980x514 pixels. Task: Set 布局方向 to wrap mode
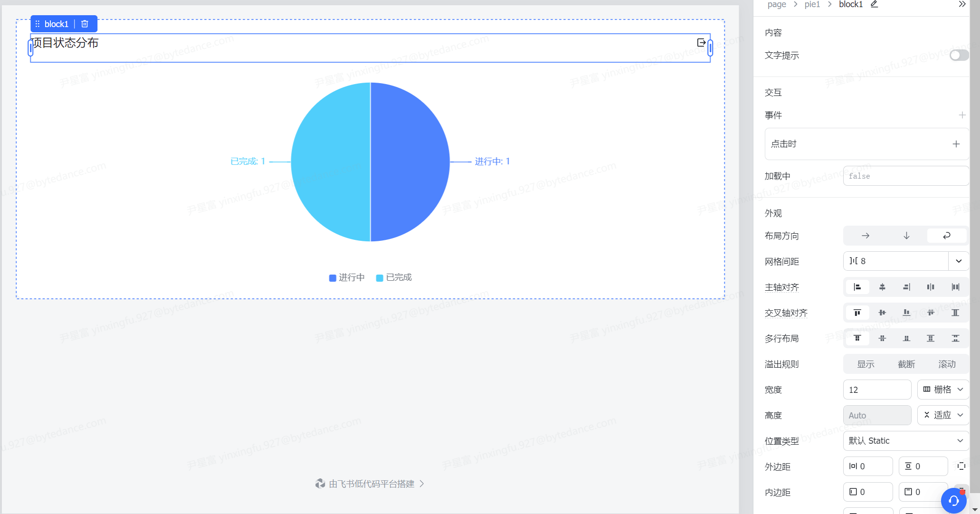click(947, 236)
